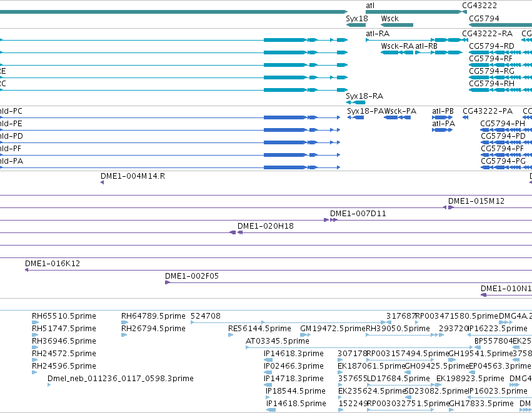Select the DME1-004M14.R clone label

click(x=133, y=176)
